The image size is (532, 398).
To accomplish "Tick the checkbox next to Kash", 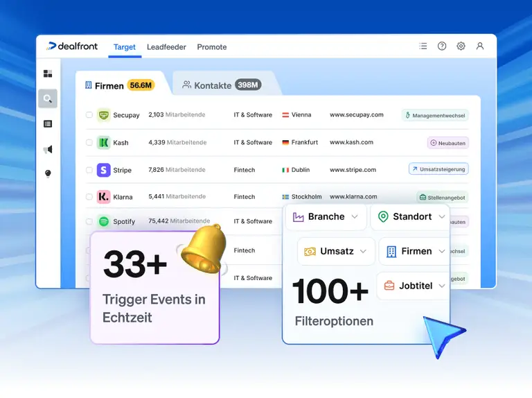I will (89, 143).
